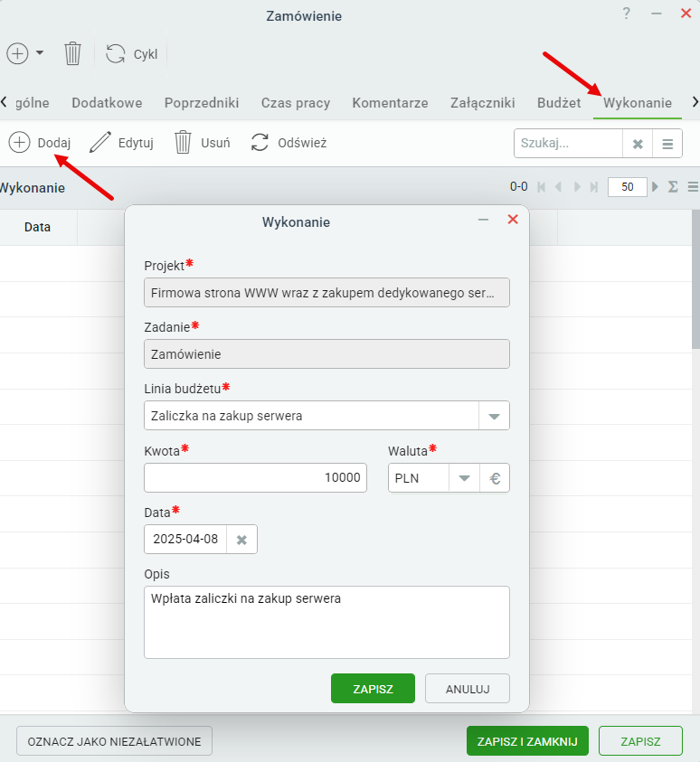Click the Waluta field showing PLN

pos(418,478)
